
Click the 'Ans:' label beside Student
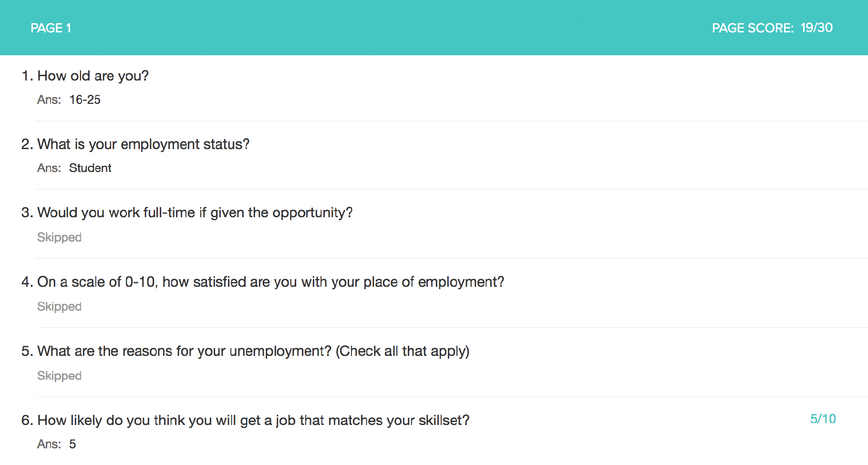(x=49, y=168)
